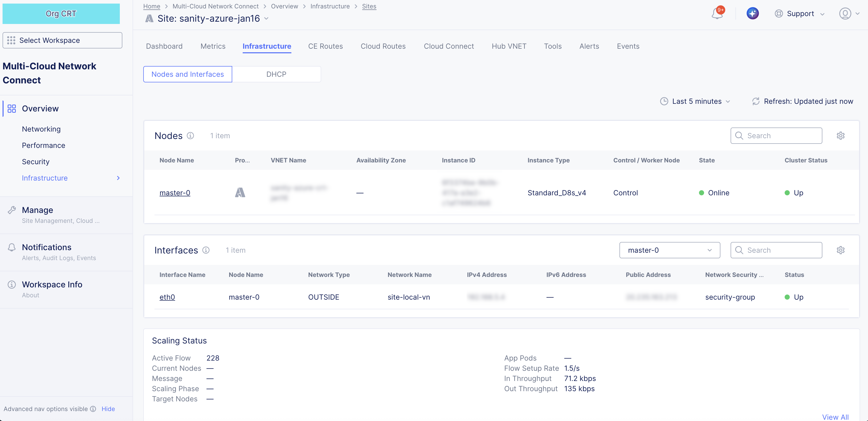Click the Select Workspace grid icon

11,41
